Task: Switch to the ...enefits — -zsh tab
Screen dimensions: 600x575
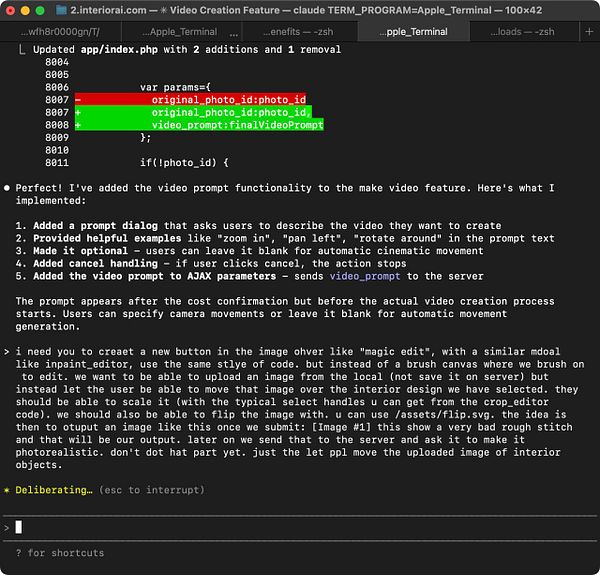Action: click(x=298, y=32)
